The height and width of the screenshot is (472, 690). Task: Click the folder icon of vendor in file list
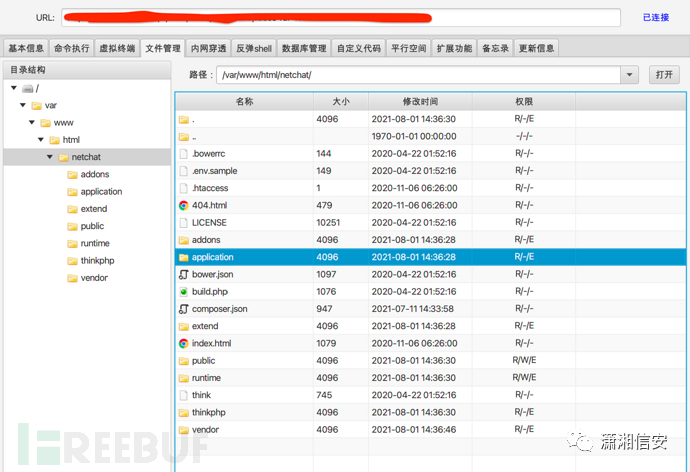pos(184,430)
